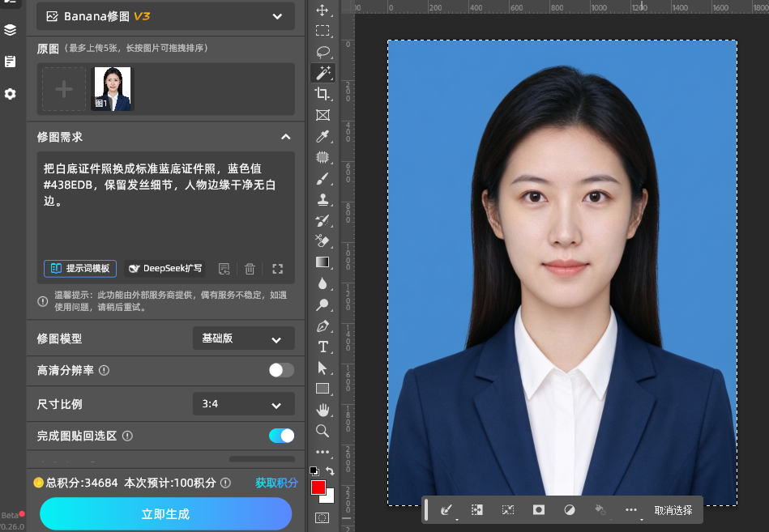
Task: Select the Pen tool
Action: tap(323, 326)
